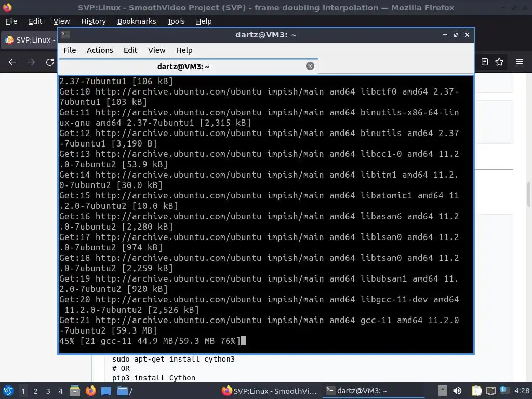Select dartz@VM3 terminal taskbar entry
Viewport: 532px width, 399px height.
373,391
